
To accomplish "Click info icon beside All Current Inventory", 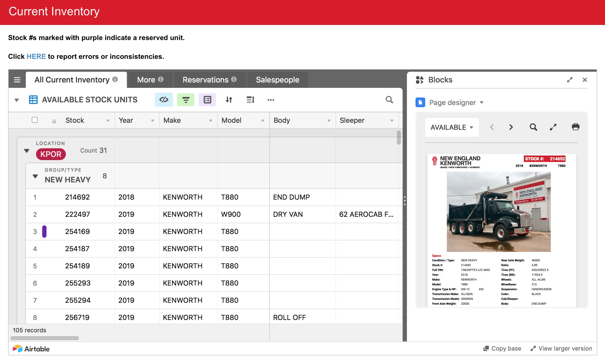I will click(x=115, y=79).
